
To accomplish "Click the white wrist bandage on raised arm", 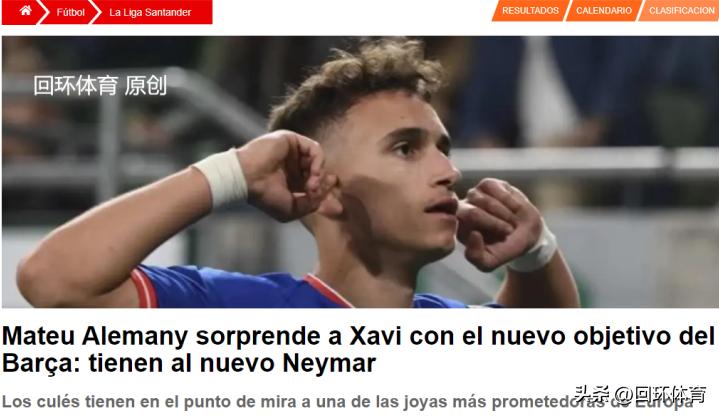I will pyautogui.click(x=221, y=178).
